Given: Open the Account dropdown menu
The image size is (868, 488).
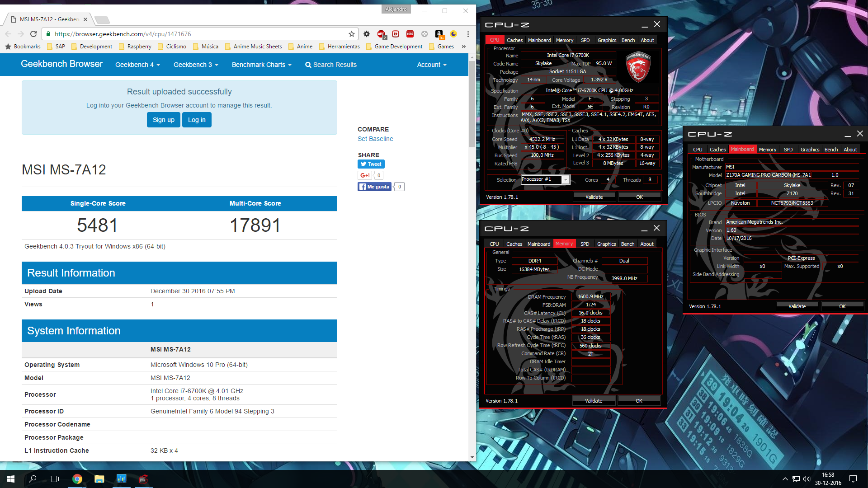Looking at the screenshot, I should pyautogui.click(x=432, y=65).
